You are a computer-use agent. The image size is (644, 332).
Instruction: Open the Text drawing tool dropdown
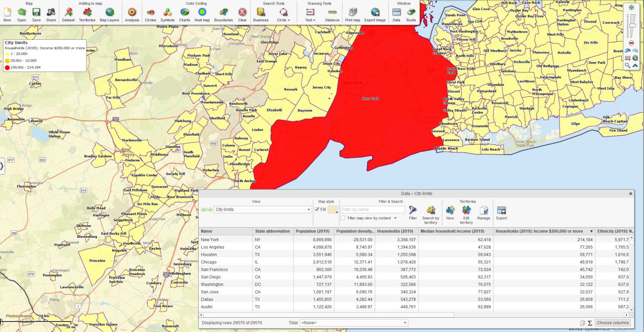[x=310, y=14]
